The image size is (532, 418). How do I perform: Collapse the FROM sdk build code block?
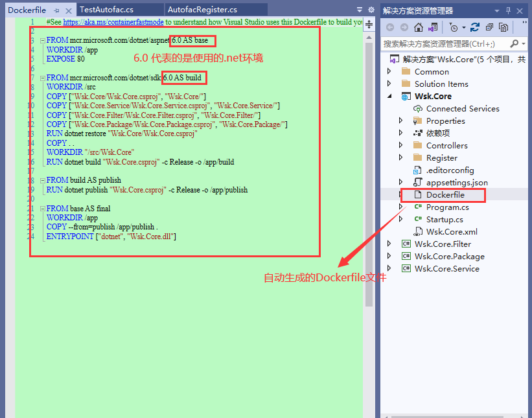pyautogui.click(x=43, y=78)
